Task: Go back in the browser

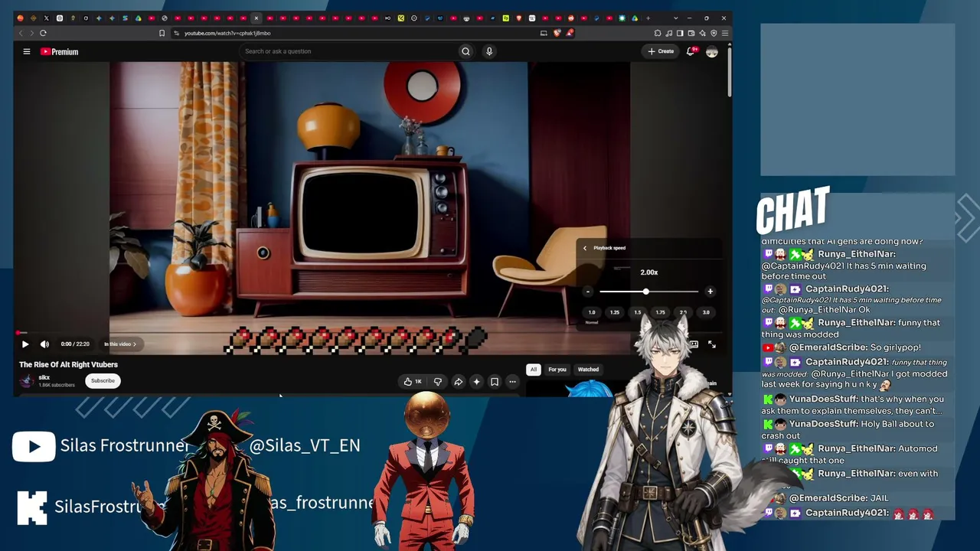Action: pyautogui.click(x=21, y=33)
